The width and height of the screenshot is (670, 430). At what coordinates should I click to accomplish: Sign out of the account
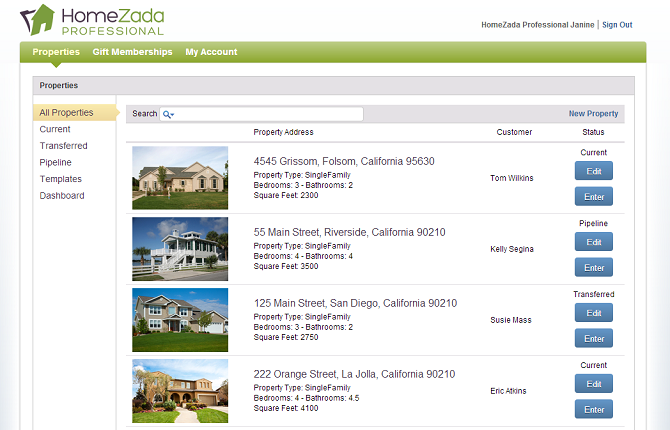(x=617, y=25)
